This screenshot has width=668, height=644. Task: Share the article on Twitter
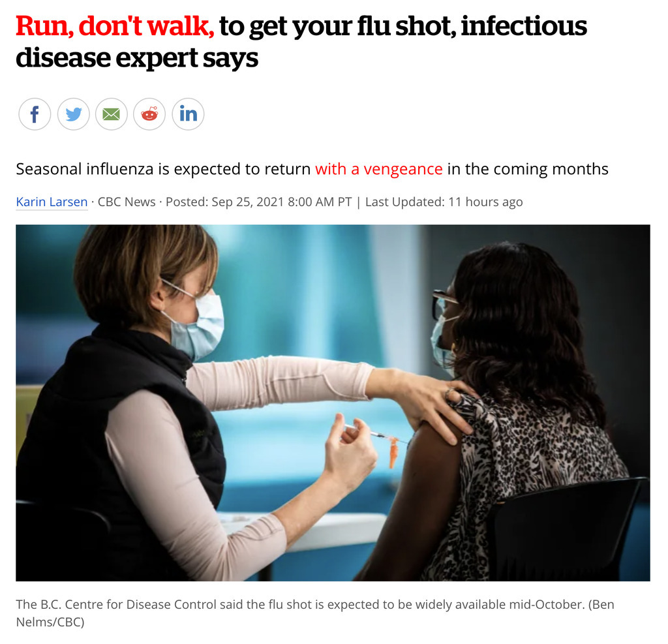(73, 114)
